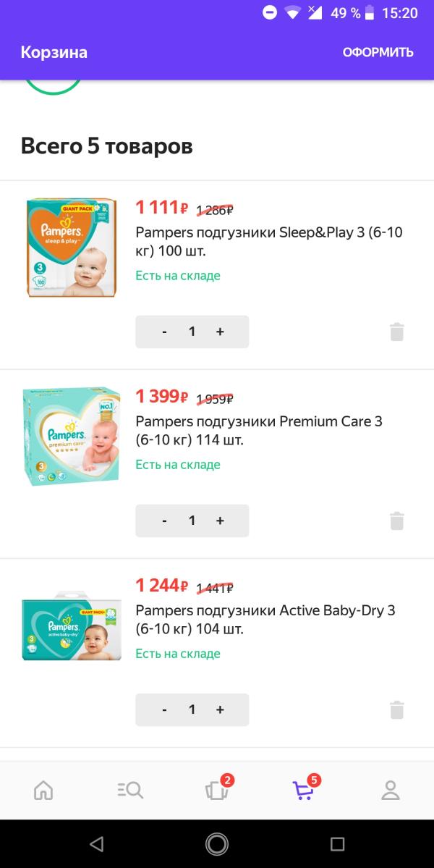The image size is (434, 868).
Task: Tap ОФОРМИТЬ to checkout
Action: (378, 53)
